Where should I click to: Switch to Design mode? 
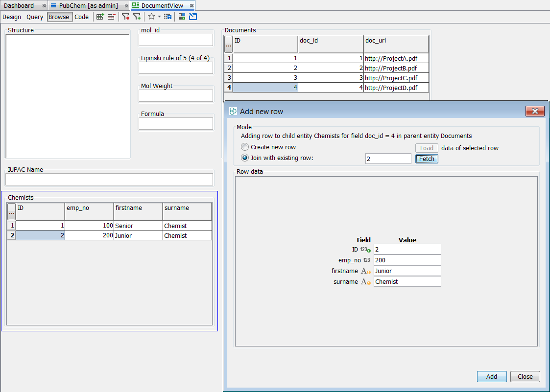click(x=12, y=16)
